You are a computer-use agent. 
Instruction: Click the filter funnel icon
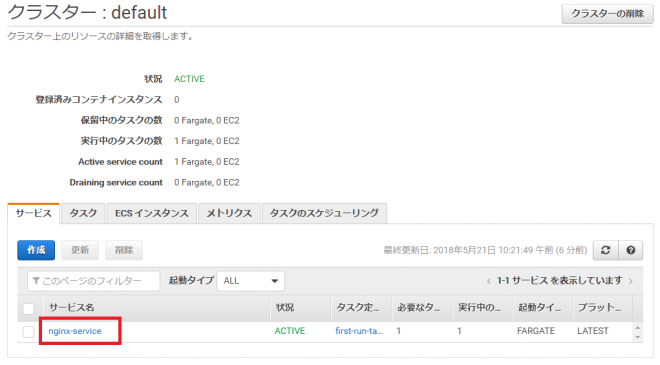click(36, 281)
